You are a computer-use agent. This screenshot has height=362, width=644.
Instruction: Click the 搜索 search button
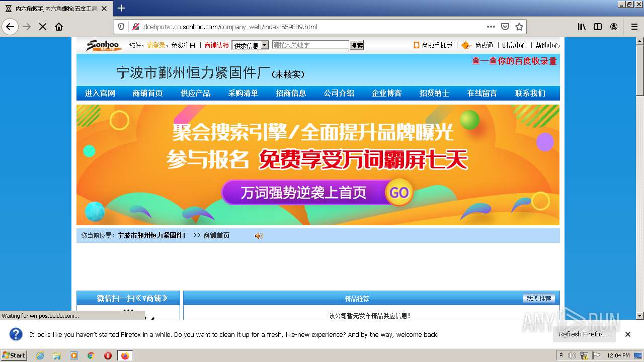(x=357, y=45)
